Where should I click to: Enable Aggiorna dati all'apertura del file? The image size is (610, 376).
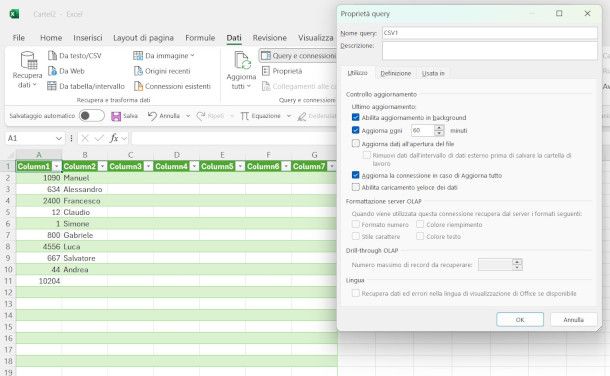pyautogui.click(x=356, y=143)
